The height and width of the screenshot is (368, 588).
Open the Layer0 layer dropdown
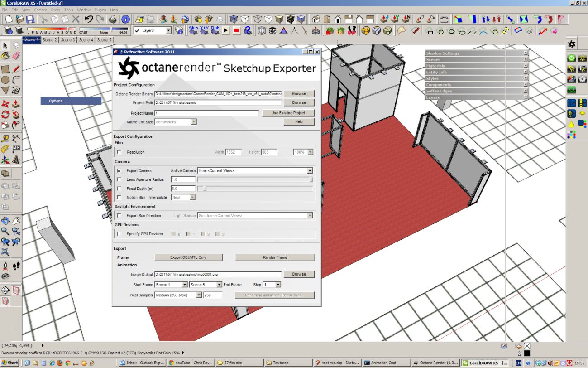(x=168, y=30)
